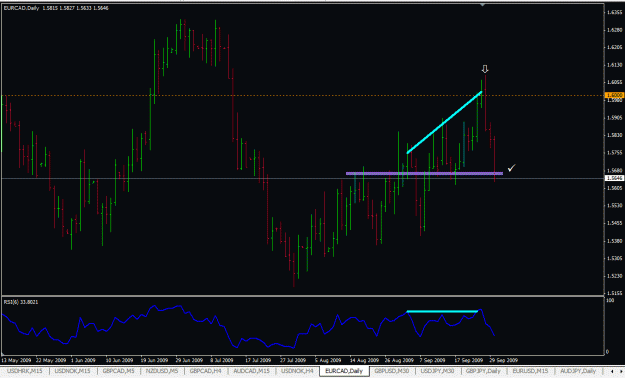
Task: Open the GBPUSD,M30 chart tab
Action: pos(391,371)
